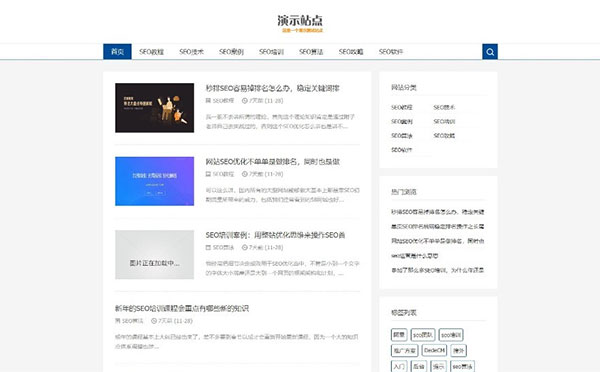Select SEO技术 in the navigation bar

(191, 52)
